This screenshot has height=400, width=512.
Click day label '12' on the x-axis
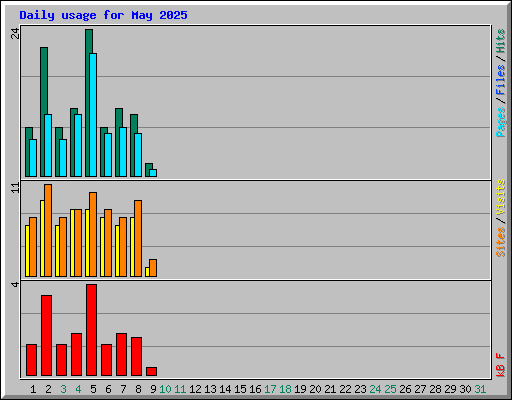click(195, 389)
